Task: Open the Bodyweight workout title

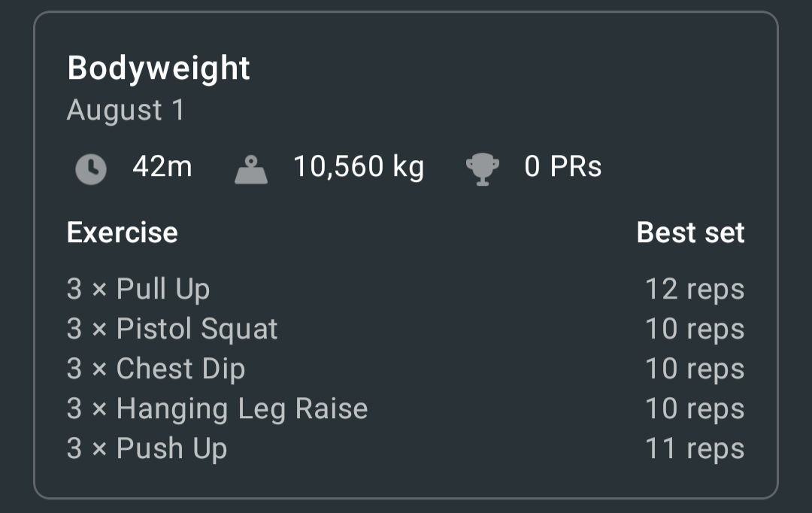Action: tap(159, 69)
